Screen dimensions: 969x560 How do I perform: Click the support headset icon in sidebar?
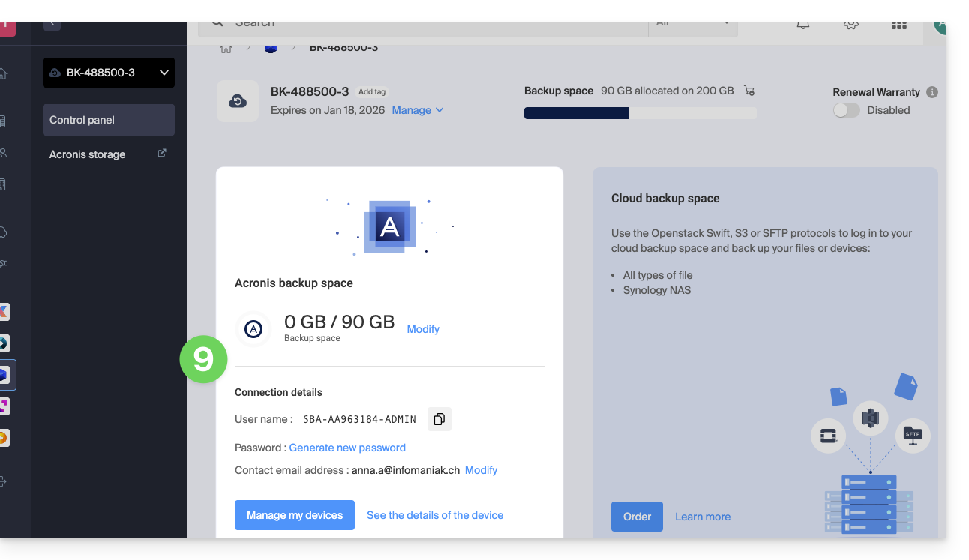[4, 232]
